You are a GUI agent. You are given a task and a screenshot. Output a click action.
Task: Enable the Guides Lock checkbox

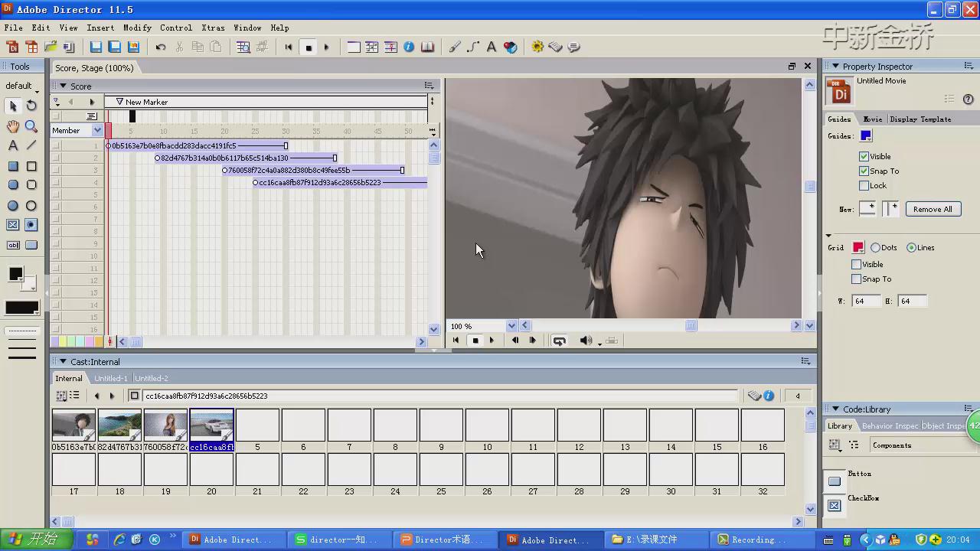click(x=864, y=185)
